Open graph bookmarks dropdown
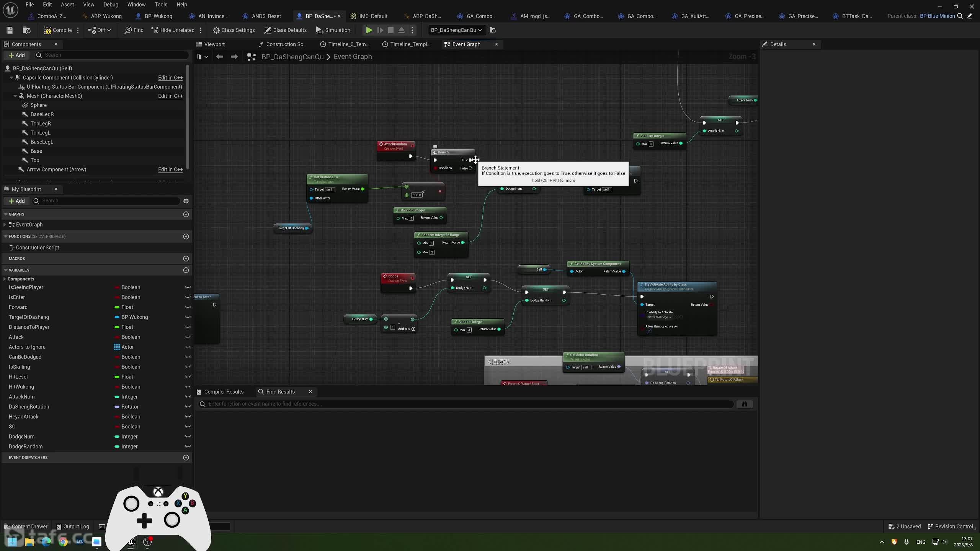 click(202, 57)
